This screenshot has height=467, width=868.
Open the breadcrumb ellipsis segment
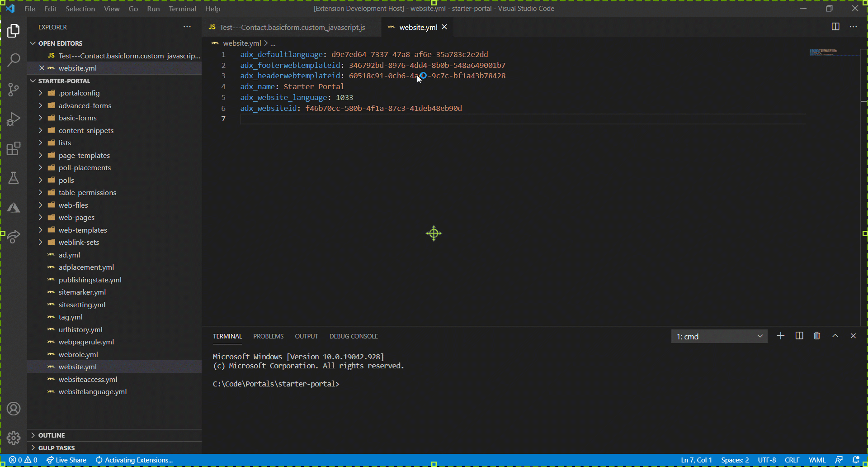pos(273,43)
